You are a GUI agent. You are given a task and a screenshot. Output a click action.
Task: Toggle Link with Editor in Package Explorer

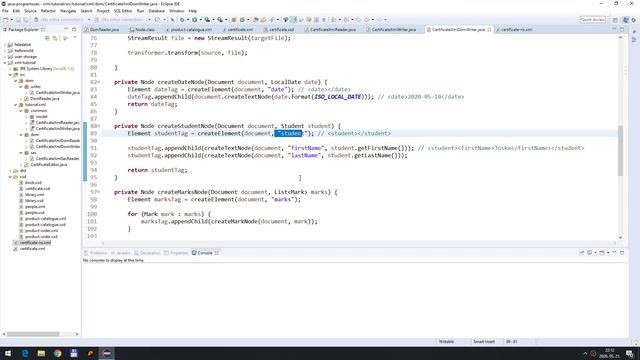[55, 38]
